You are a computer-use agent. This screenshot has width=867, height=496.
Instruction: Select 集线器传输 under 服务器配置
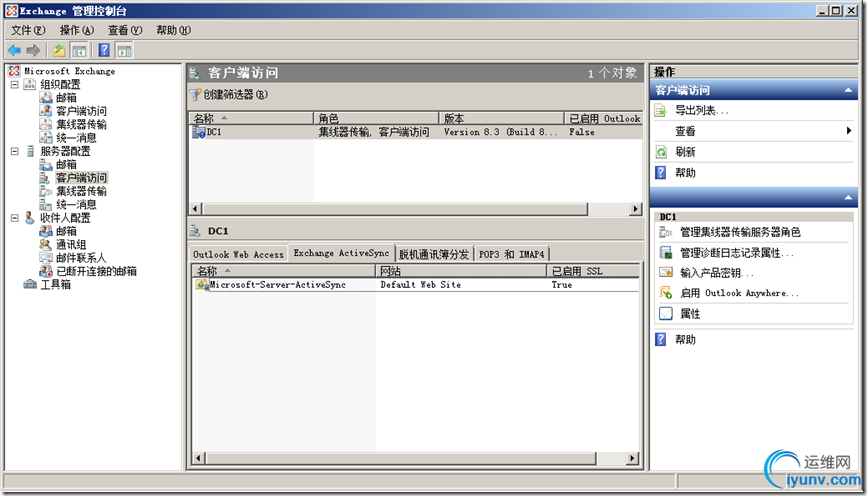tap(81, 191)
